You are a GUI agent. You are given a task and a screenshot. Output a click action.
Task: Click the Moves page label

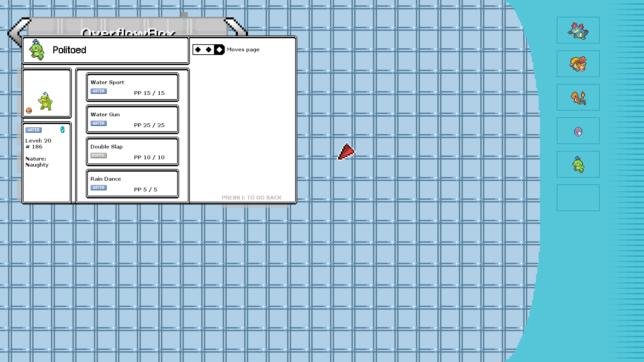(243, 50)
